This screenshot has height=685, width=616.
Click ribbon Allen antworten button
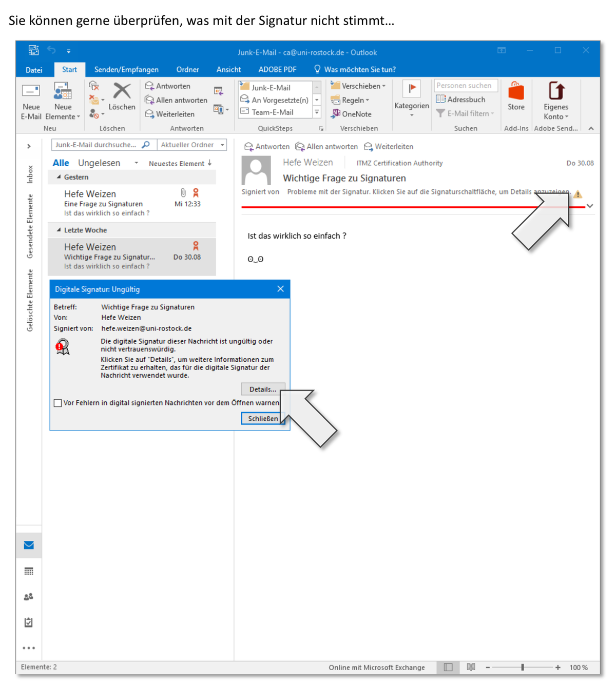176,100
